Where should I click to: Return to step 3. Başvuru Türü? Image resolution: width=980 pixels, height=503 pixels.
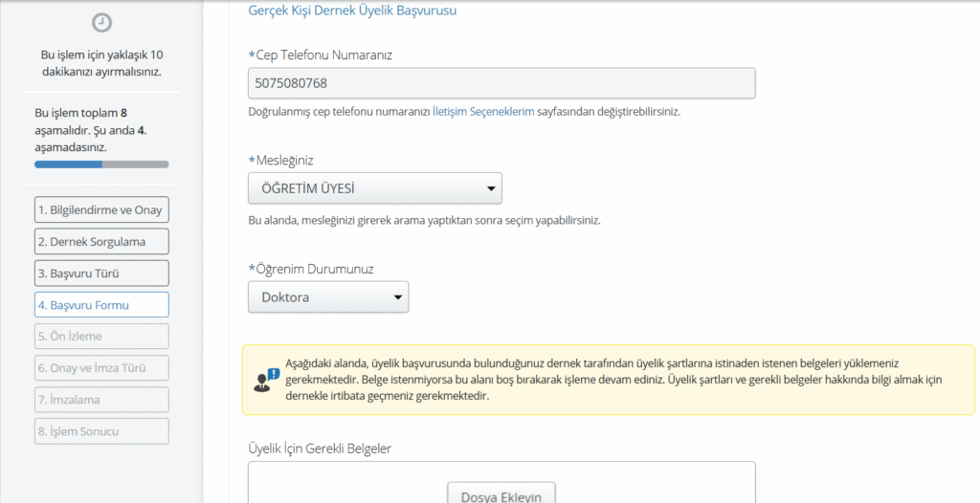pyautogui.click(x=101, y=273)
